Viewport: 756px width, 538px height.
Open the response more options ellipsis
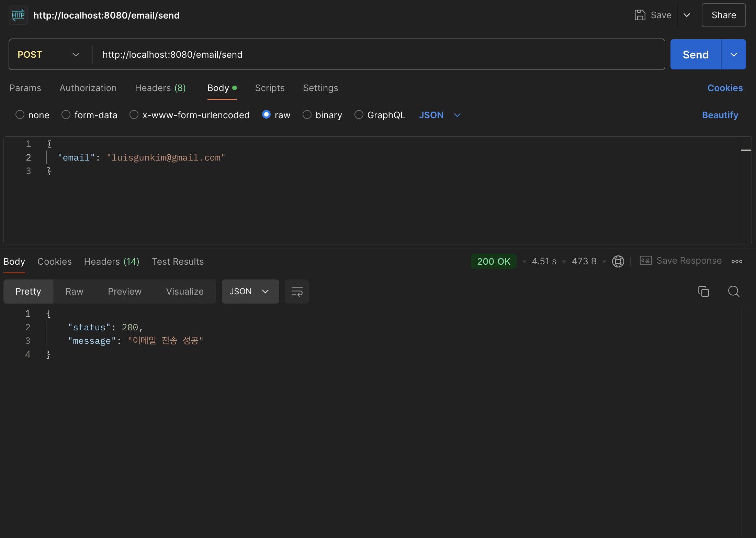[737, 261]
